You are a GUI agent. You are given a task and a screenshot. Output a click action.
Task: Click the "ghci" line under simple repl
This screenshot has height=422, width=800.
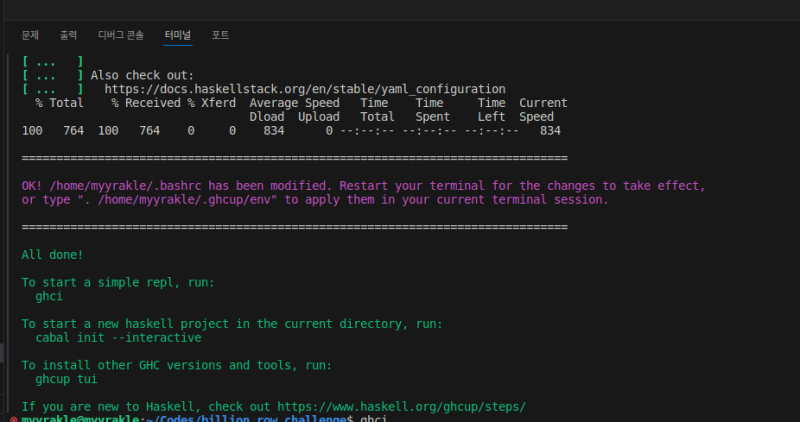[50, 297]
